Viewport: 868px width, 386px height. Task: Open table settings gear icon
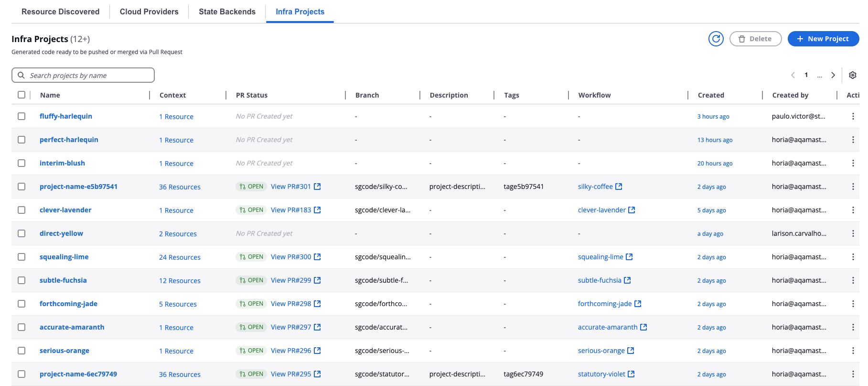pos(853,75)
